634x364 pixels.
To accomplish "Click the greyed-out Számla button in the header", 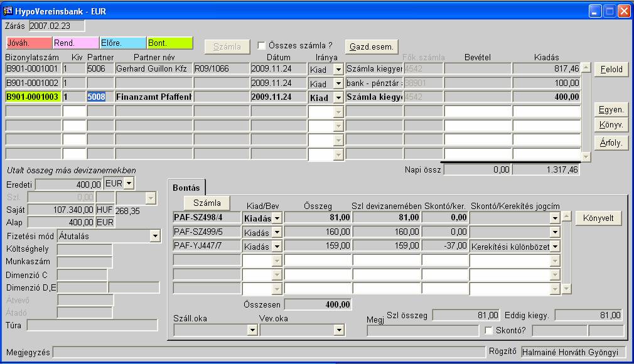I will coord(227,46).
